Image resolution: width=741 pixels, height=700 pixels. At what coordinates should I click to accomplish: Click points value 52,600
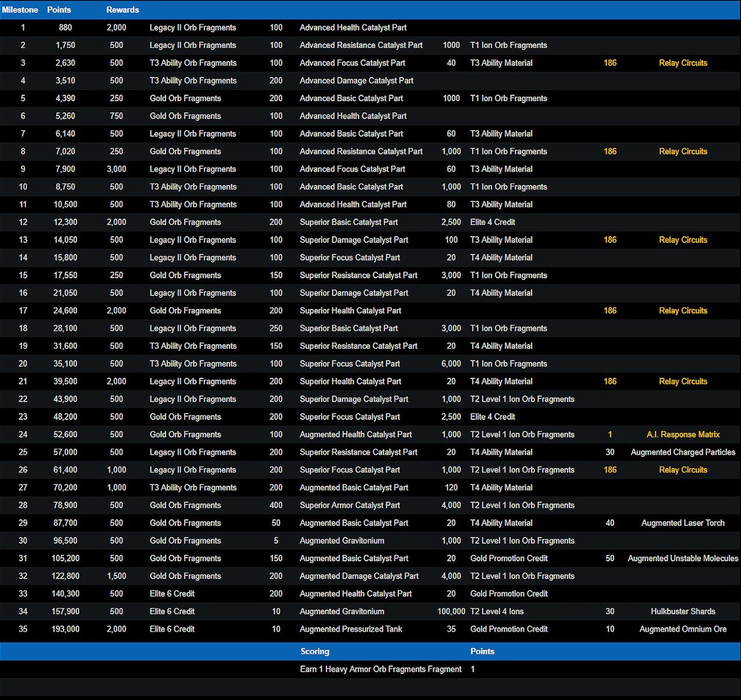[x=65, y=434]
